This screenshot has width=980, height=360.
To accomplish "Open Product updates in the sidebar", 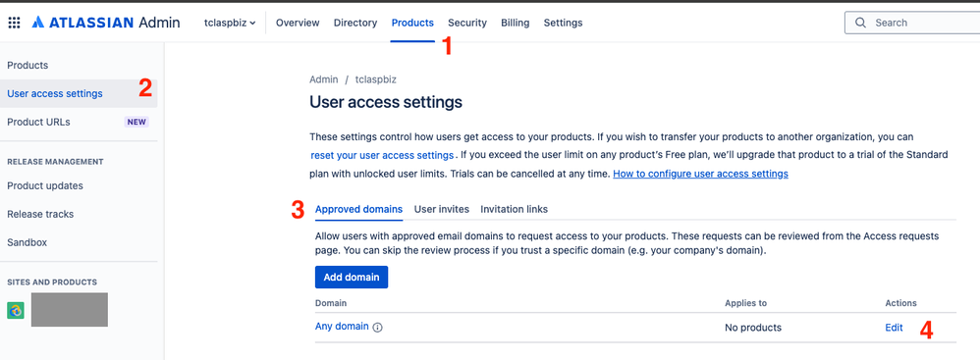I will click(45, 186).
